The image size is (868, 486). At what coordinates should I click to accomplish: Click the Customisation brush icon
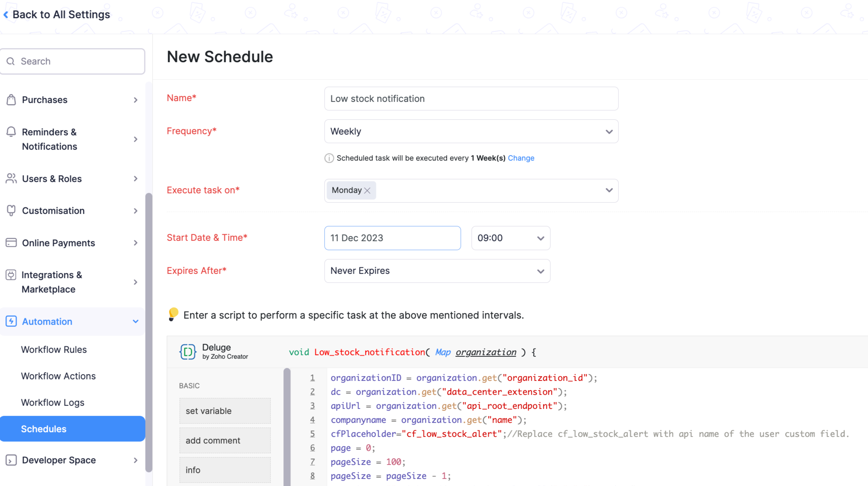tap(11, 211)
